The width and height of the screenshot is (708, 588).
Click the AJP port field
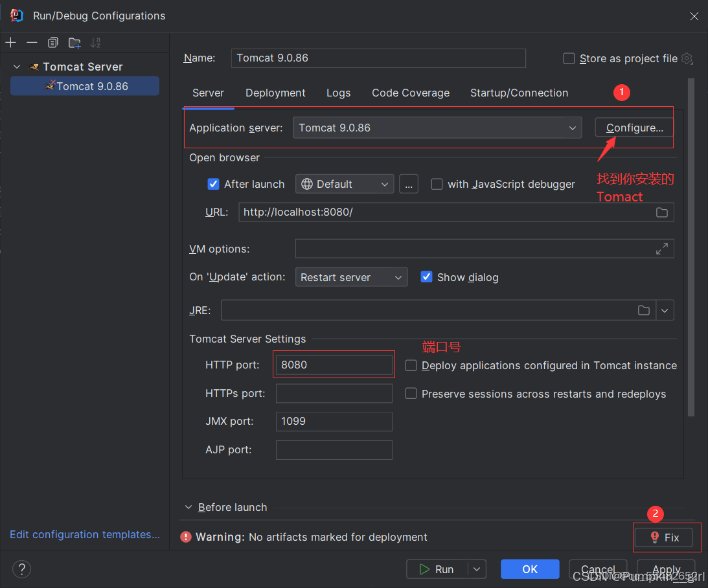(334, 450)
